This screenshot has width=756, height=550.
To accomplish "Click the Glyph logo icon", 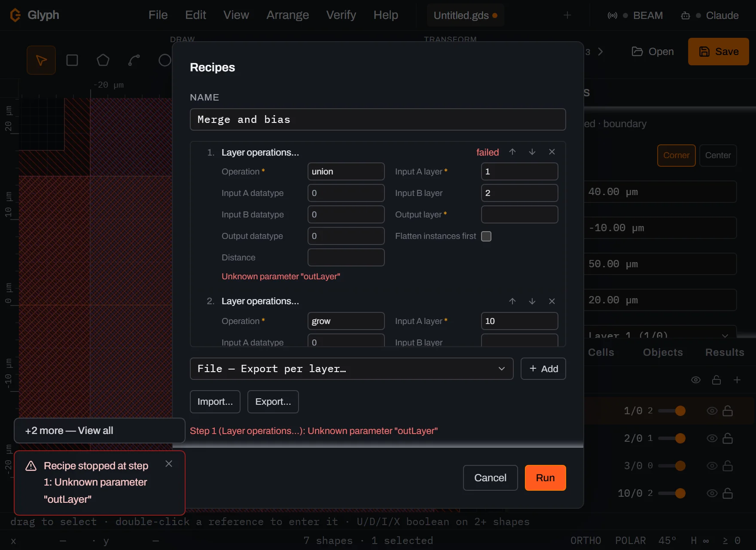I will pyautogui.click(x=15, y=15).
